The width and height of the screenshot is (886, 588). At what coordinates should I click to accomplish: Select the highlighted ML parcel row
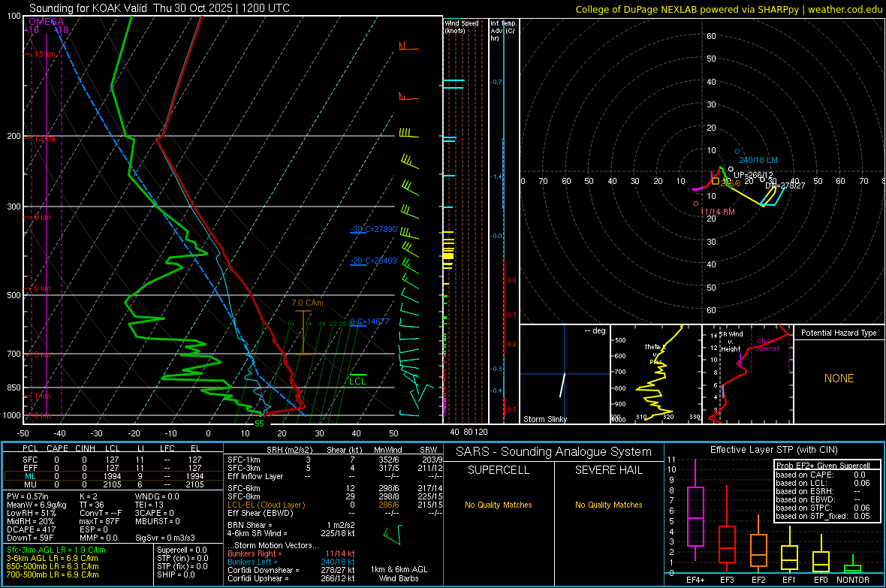coord(113,476)
